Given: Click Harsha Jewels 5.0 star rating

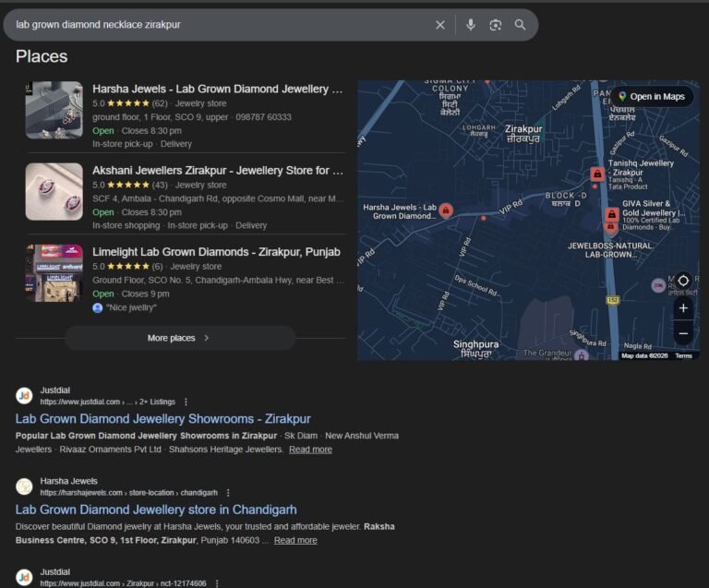Looking at the screenshot, I should tap(130, 103).
